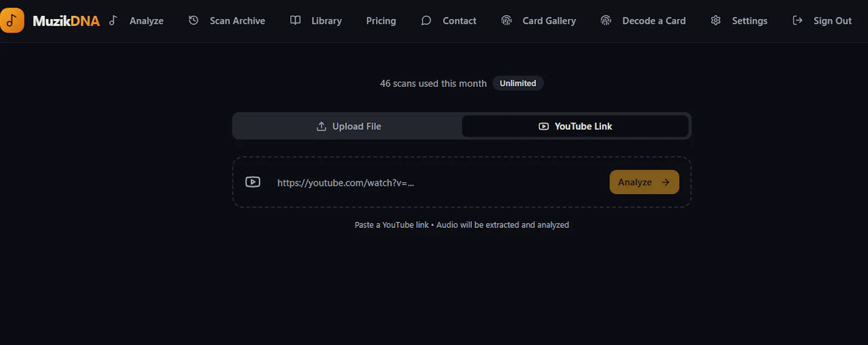Open the Analyze nav item
Screen dimensions: 868x345
coord(146,21)
